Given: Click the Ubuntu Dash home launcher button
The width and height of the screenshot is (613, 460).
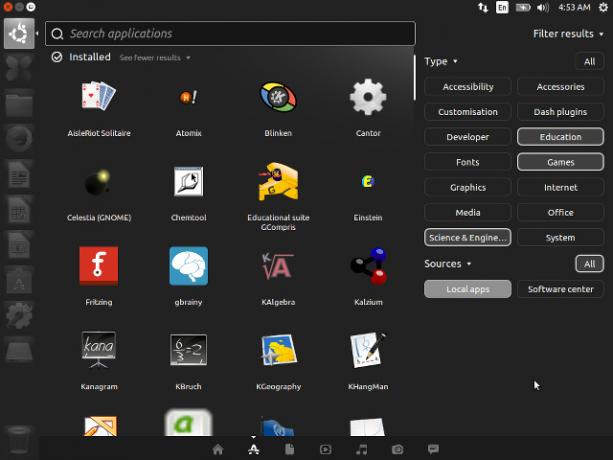Looking at the screenshot, I should 19,34.
